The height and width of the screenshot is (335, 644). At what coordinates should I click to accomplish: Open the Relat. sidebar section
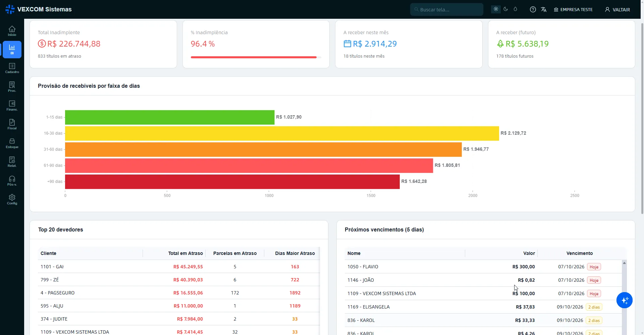point(12,162)
